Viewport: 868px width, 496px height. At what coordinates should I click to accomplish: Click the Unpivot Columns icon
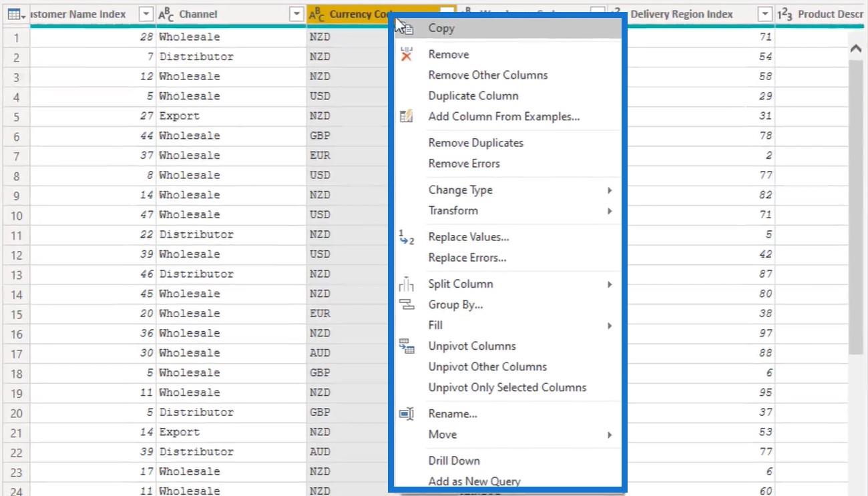tap(407, 346)
